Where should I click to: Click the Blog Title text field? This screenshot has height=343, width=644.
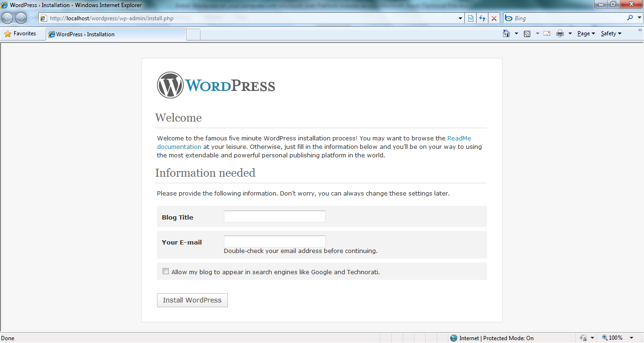coord(275,217)
